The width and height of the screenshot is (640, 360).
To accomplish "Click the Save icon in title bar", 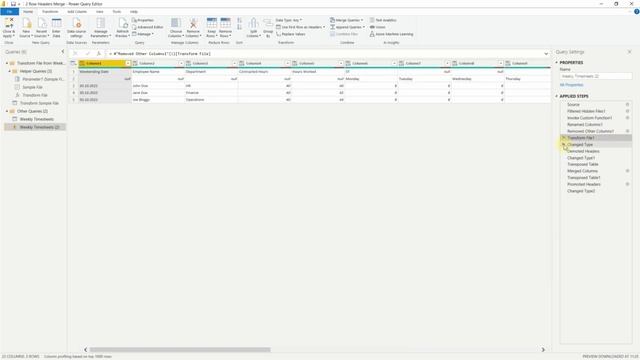I will [x=13, y=4].
